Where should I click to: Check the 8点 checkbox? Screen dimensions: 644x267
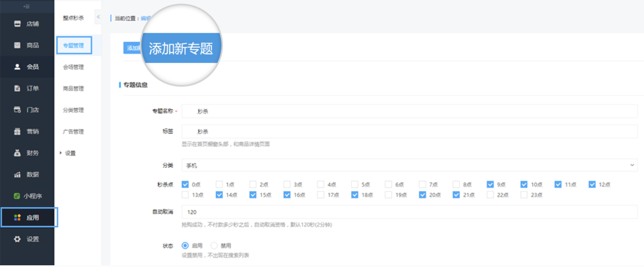pos(456,184)
